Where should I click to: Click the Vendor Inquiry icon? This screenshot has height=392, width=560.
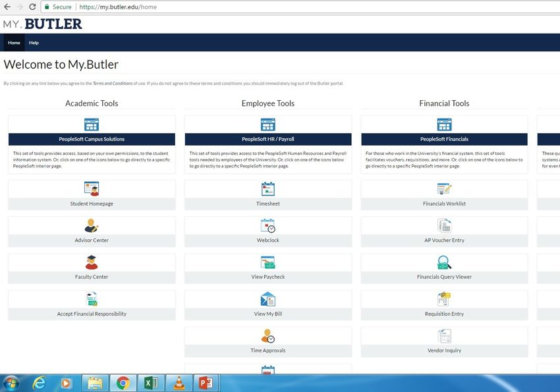(x=444, y=336)
